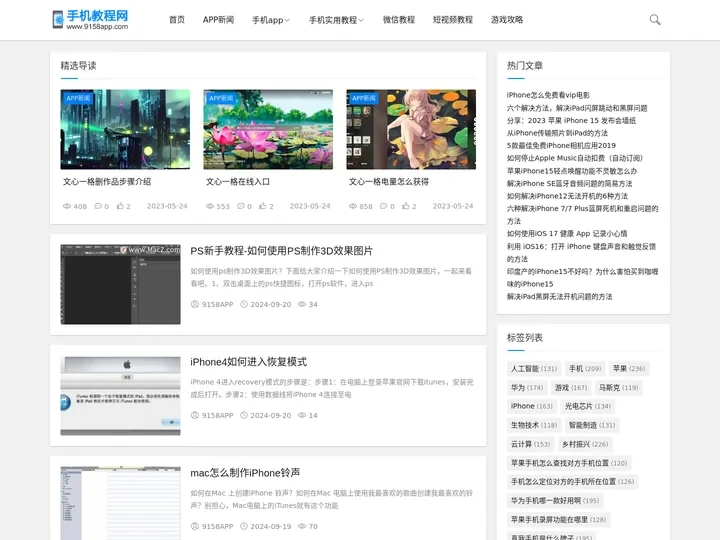The width and height of the screenshot is (720, 540).
Task: Open 短视频教程 navigation item
Action: click(x=453, y=20)
